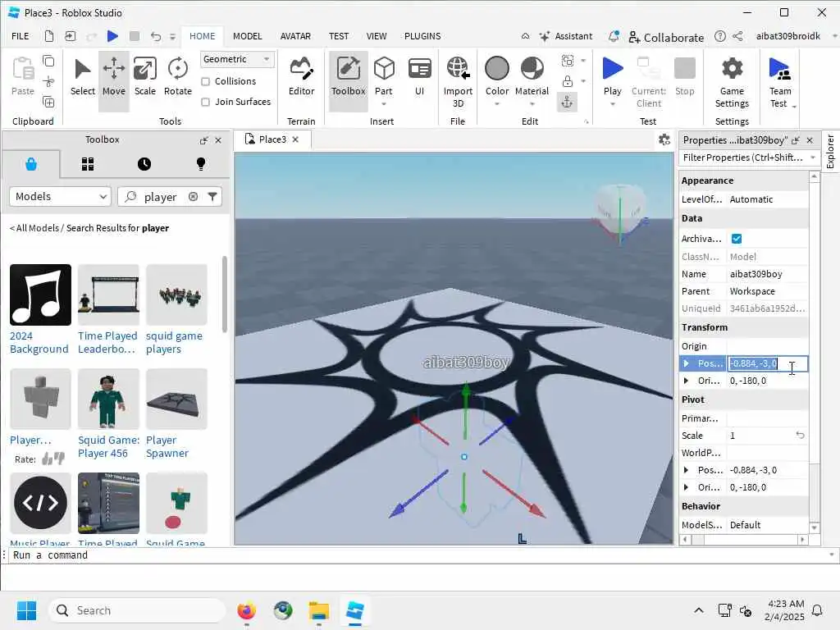Open Toolbox search filter options

tap(212, 197)
